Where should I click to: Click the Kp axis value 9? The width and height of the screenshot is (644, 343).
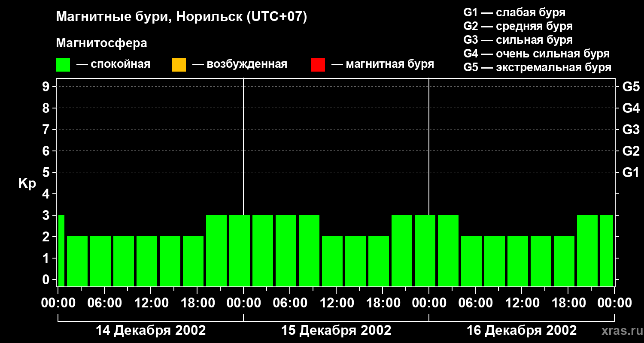click(47, 87)
